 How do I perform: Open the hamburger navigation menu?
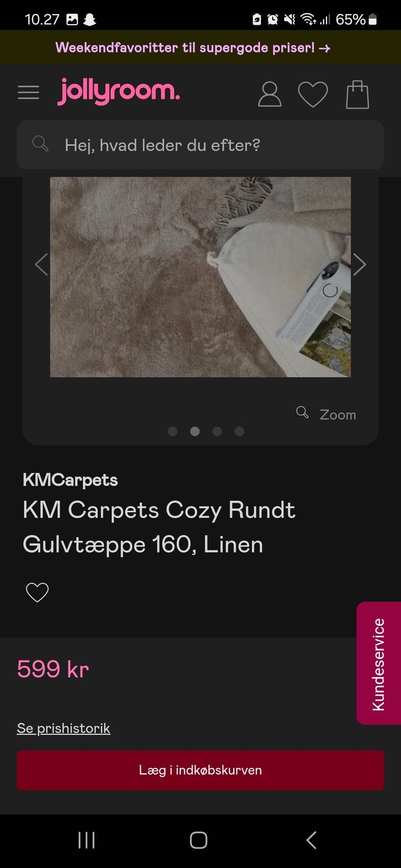point(28,92)
